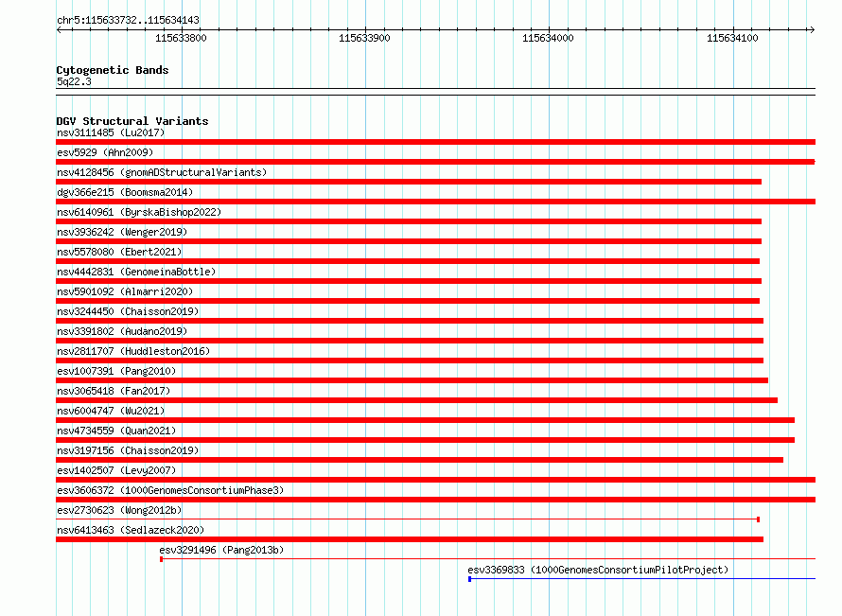Image resolution: width=842 pixels, height=616 pixels.
Task: Click the chr5:115633732..115634143 region label
Action: pos(128,20)
